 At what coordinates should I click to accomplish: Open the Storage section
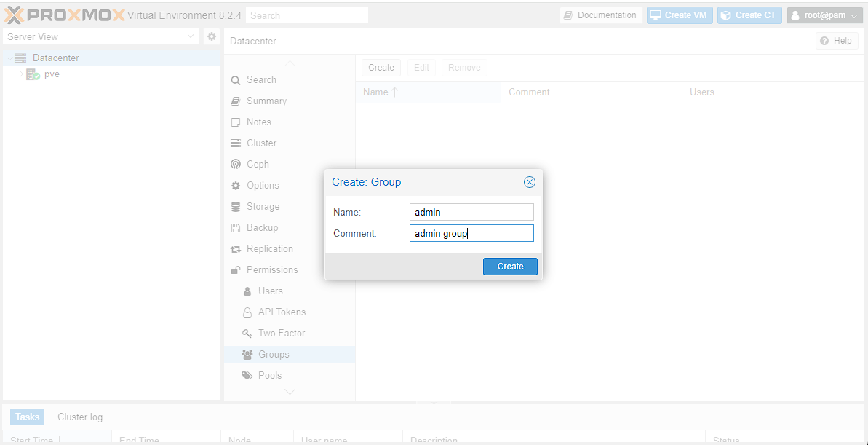[x=262, y=207]
